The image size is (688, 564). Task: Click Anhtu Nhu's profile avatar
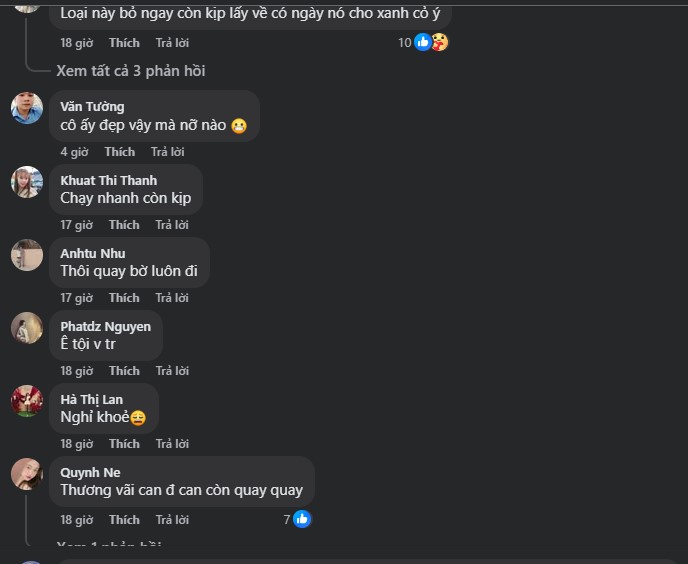[27, 255]
